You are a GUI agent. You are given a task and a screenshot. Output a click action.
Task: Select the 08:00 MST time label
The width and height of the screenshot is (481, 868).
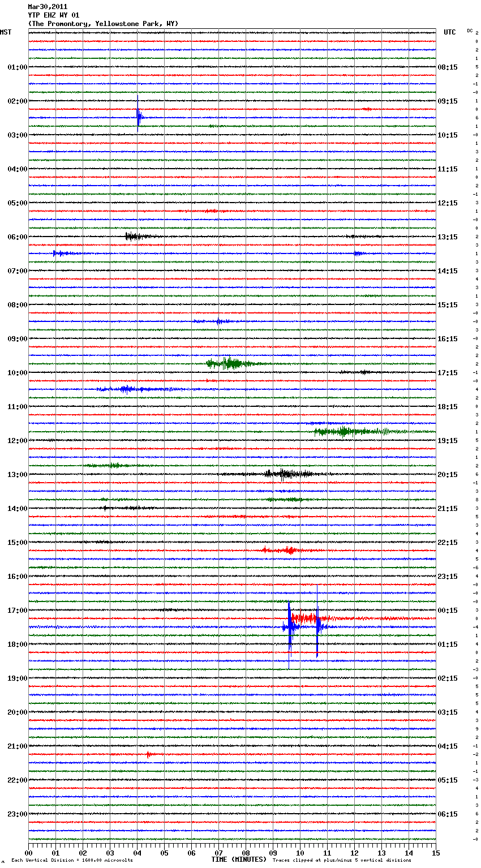(x=18, y=305)
